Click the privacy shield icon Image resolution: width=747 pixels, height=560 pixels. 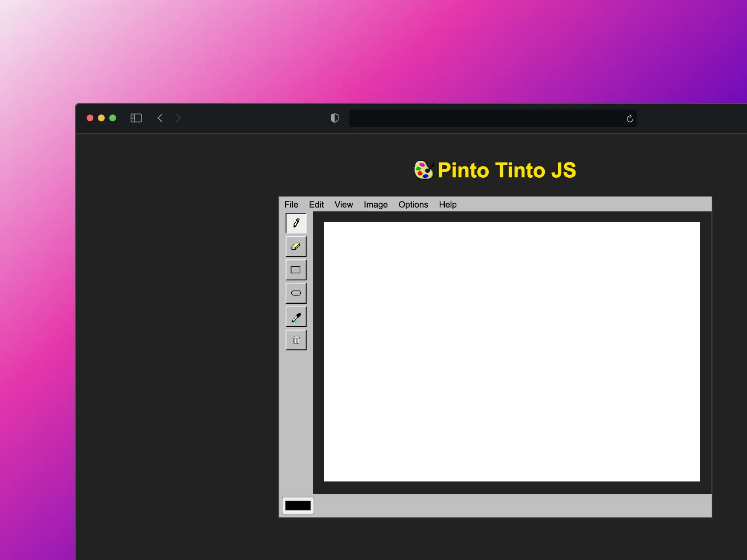coord(335,118)
